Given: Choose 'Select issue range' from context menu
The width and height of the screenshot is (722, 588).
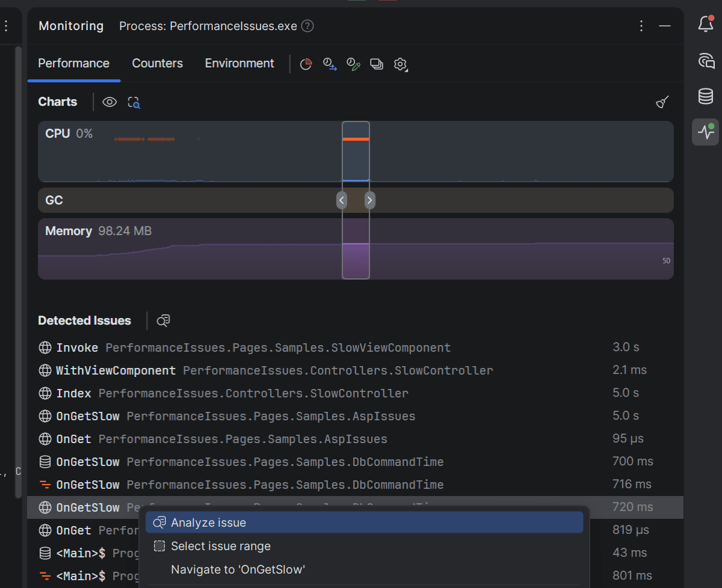Looking at the screenshot, I should pos(220,546).
